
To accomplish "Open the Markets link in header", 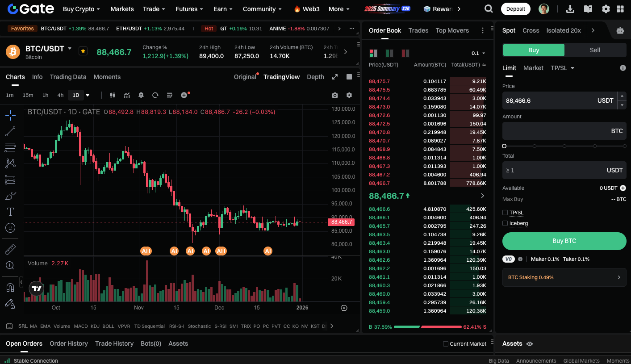I will (x=122, y=9).
